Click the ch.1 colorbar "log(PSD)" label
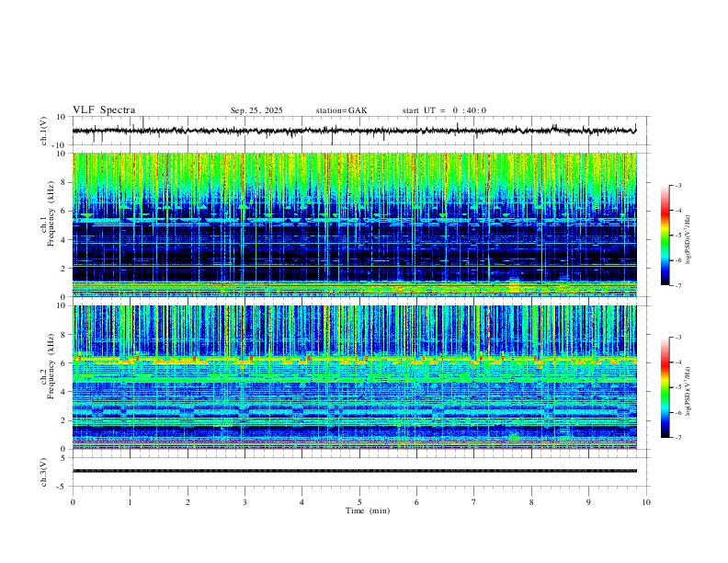728x563 pixels. (x=688, y=240)
